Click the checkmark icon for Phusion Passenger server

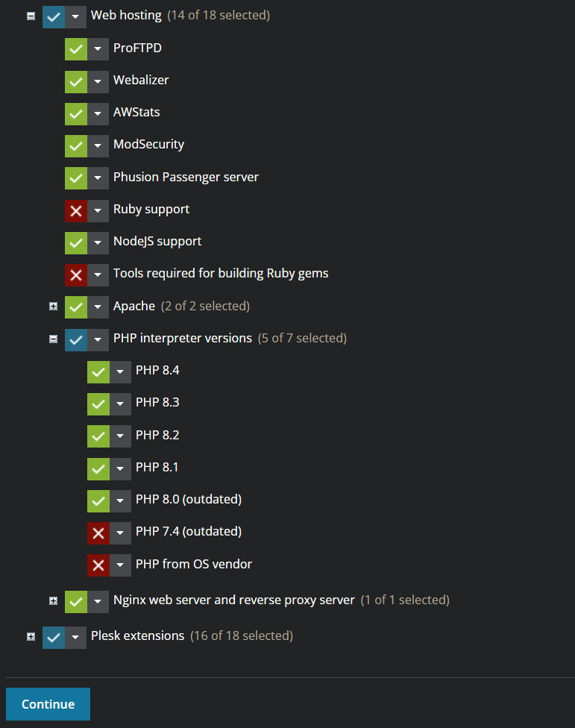[x=75, y=178]
